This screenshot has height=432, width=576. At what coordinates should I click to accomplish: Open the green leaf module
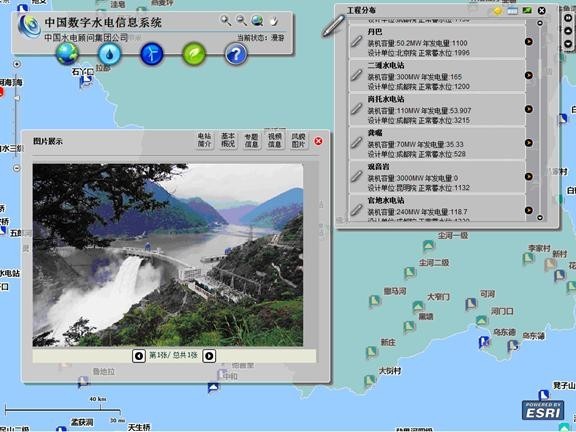pyautogui.click(x=194, y=54)
